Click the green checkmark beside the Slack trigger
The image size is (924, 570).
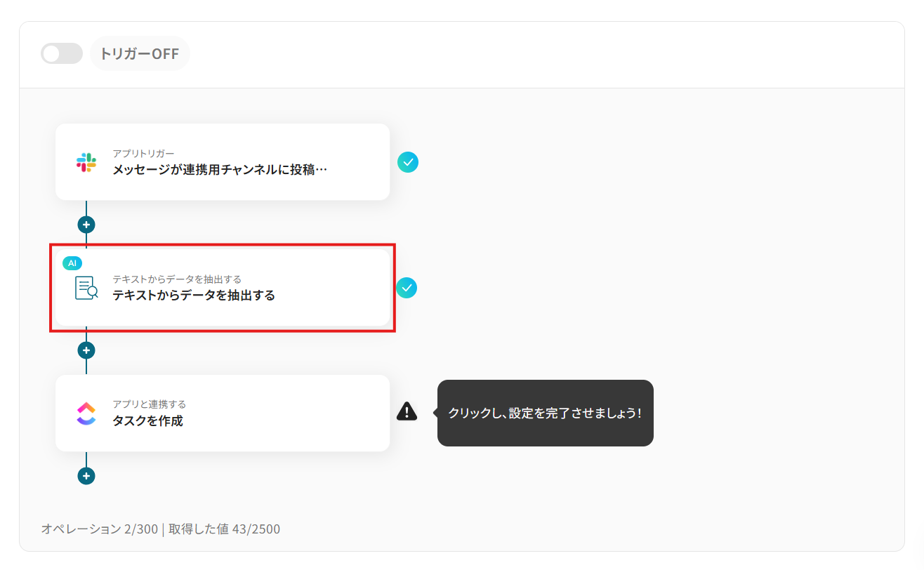point(408,162)
